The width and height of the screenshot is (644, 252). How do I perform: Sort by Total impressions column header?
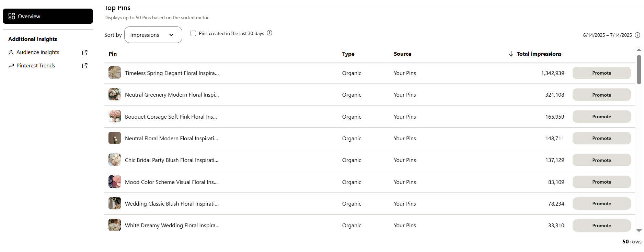click(539, 54)
